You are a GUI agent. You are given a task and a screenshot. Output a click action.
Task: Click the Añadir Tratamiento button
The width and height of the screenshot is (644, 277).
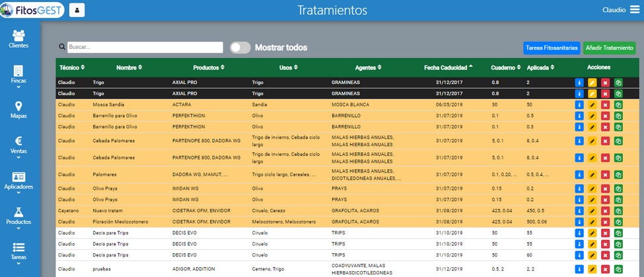[x=609, y=48]
